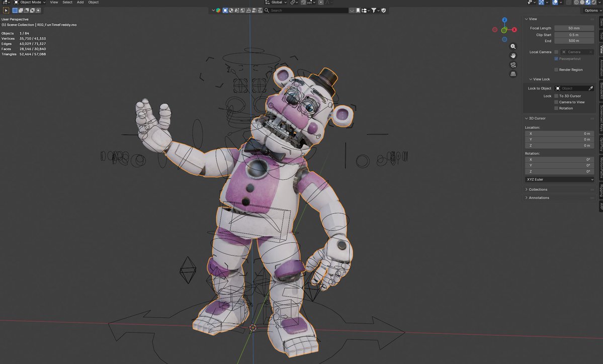Click the negative X axis gizmo circle
Image resolution: width=603 pixels, height=364 pixels.
click(x=495, y=30)
